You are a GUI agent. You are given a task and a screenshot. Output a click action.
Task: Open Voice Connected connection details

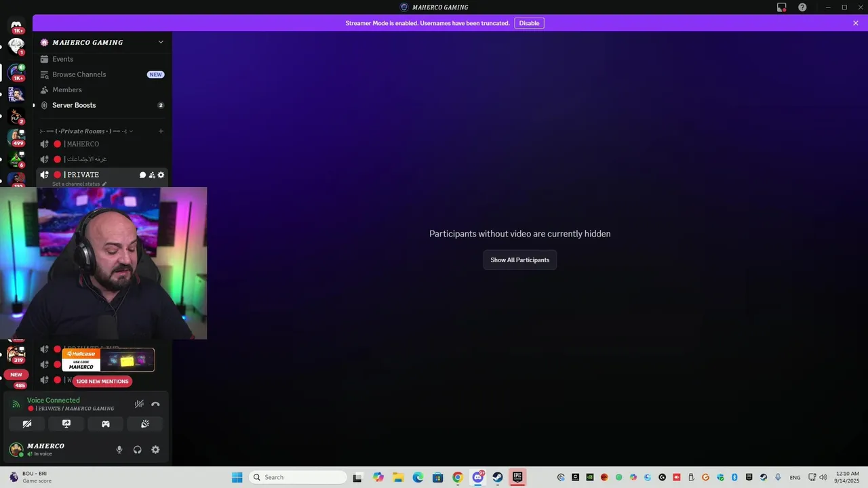point(53,401)
